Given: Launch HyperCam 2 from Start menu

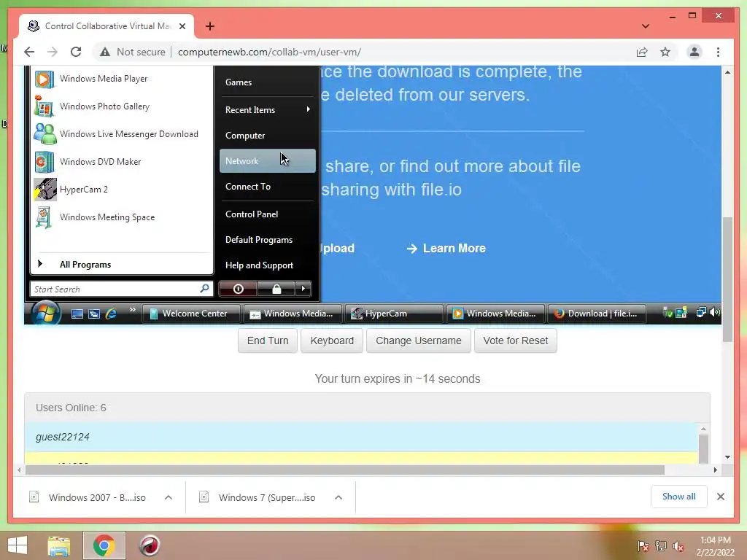Looking at the screenshot, I should [x=122, y=189].
